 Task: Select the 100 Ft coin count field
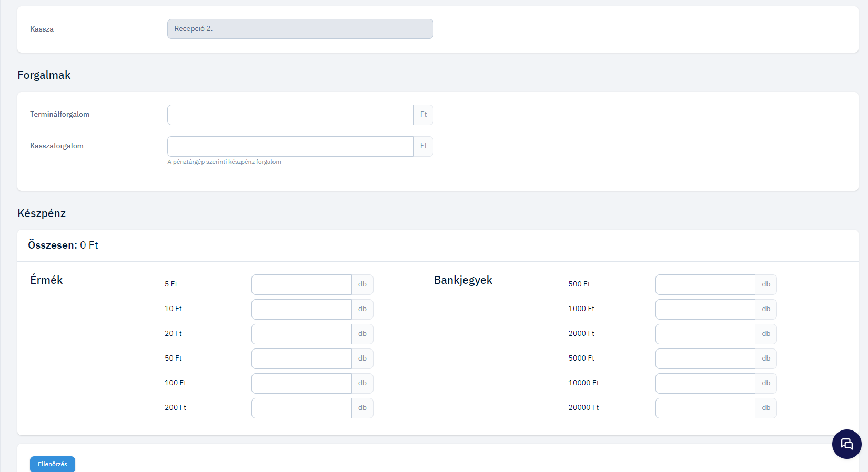point(301,383)
